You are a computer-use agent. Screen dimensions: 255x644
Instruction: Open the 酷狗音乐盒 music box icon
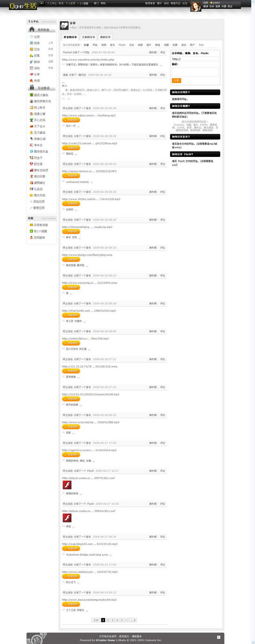pos(32,151)
